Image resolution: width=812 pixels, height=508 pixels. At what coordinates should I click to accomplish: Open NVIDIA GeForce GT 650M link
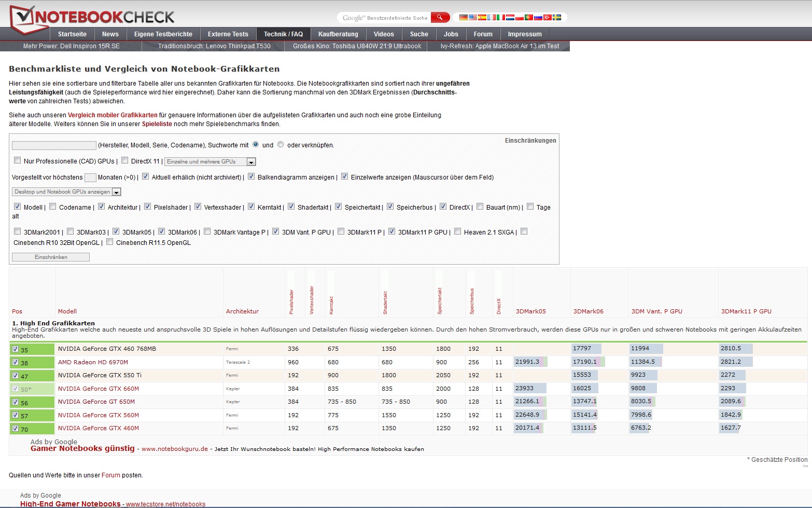[96, 402]
